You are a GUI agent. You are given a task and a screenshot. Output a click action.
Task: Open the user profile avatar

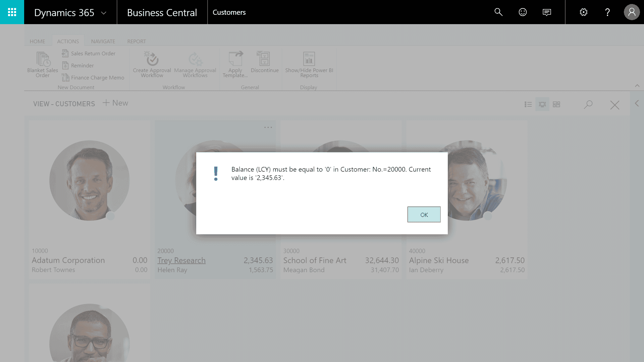click(632, 12)
